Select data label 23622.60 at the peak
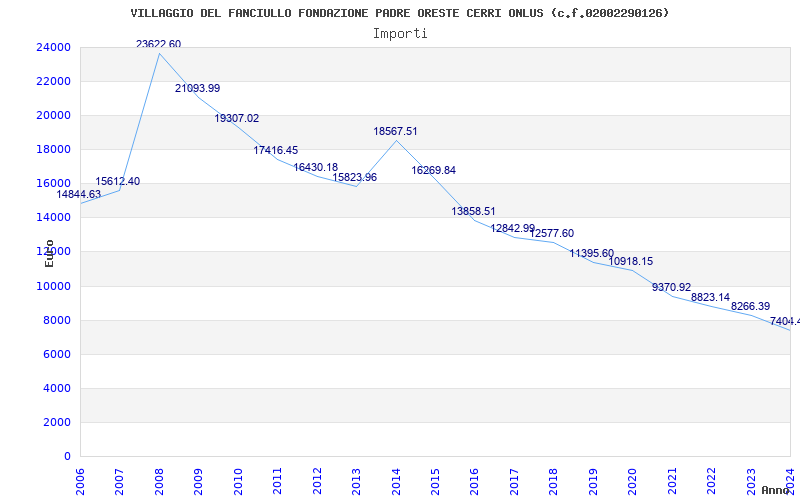 [x=158, y=44]
